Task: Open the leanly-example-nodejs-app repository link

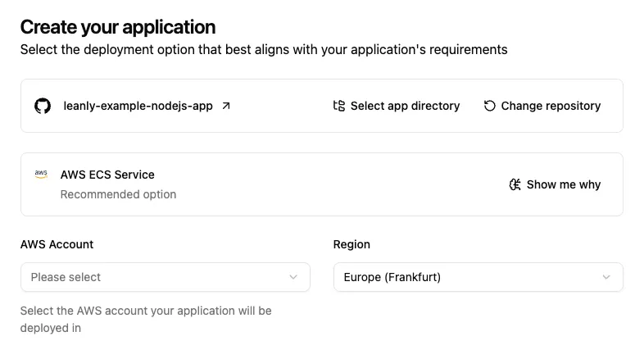Action: 138,106
